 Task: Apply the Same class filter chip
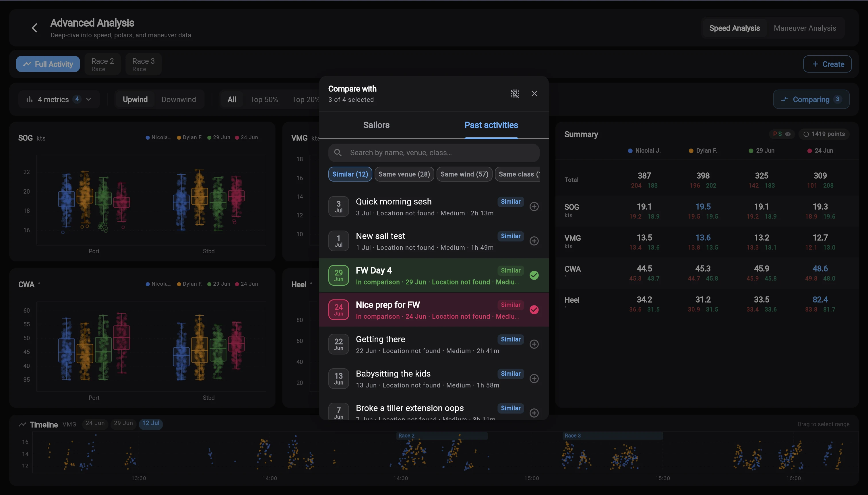click(x=518, y=174)
